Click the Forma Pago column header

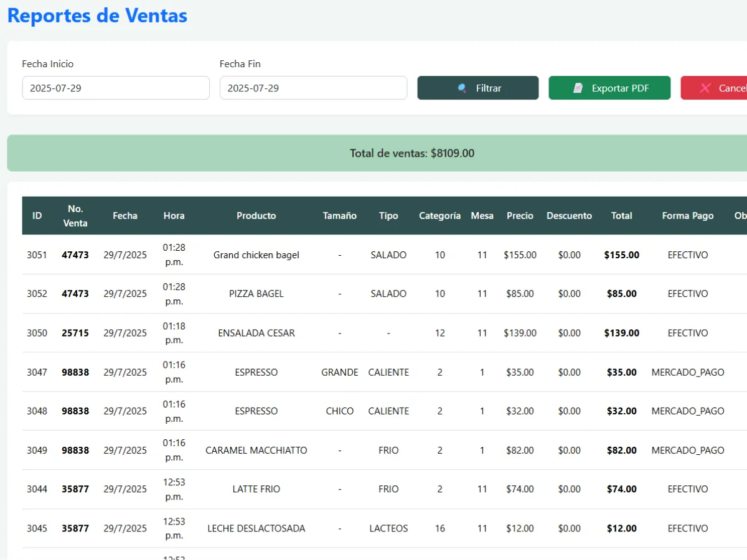687,216
